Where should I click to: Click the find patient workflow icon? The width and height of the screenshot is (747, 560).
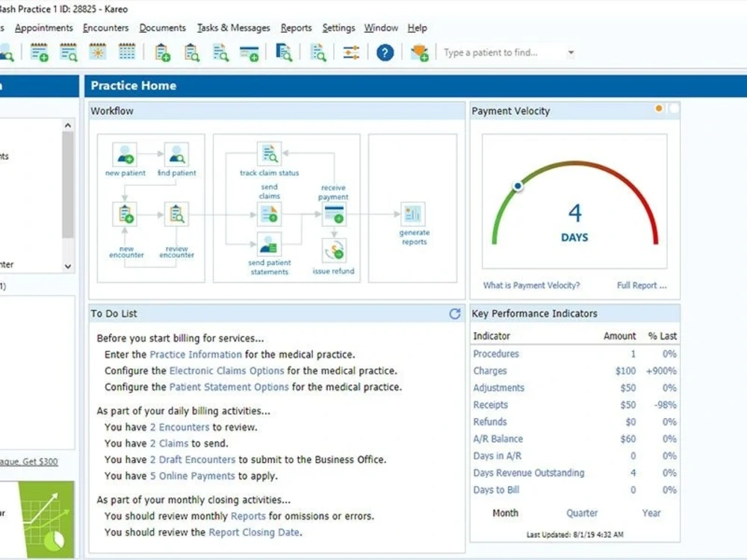[176, 155]
